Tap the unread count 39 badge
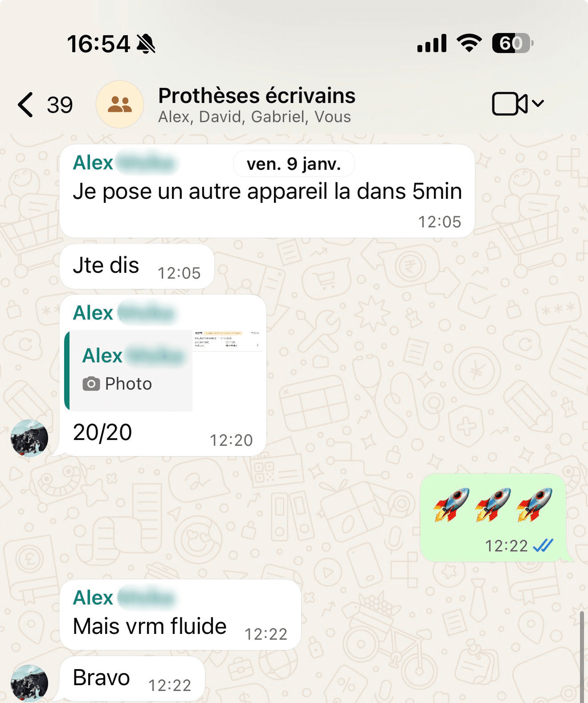 tap(60, 105)
